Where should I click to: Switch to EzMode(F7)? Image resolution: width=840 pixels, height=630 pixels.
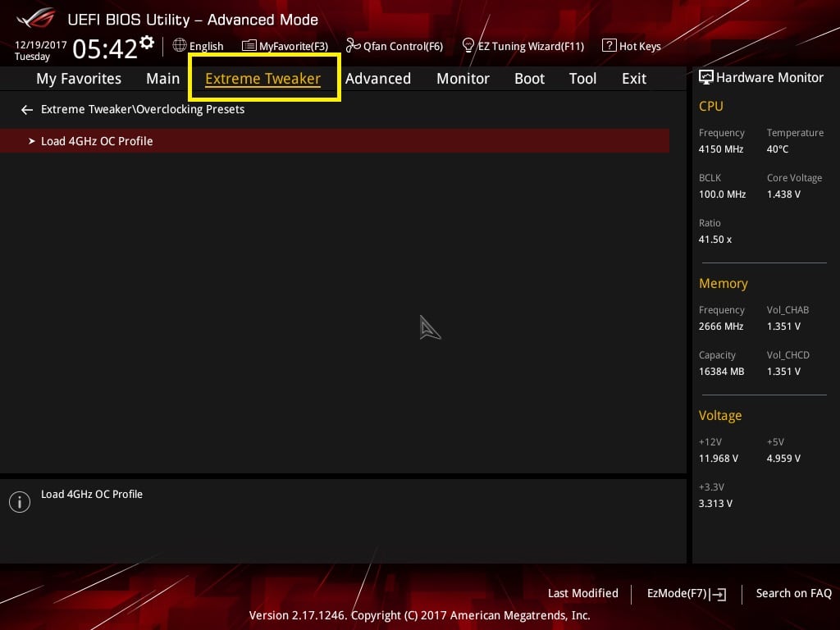(677, 593)
